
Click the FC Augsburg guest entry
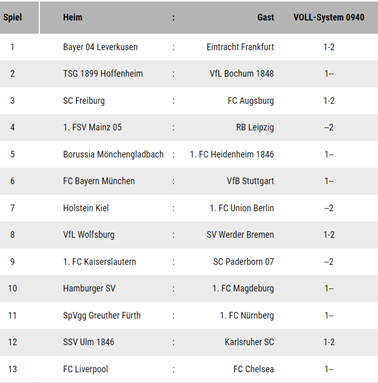[x=251, y=101]
